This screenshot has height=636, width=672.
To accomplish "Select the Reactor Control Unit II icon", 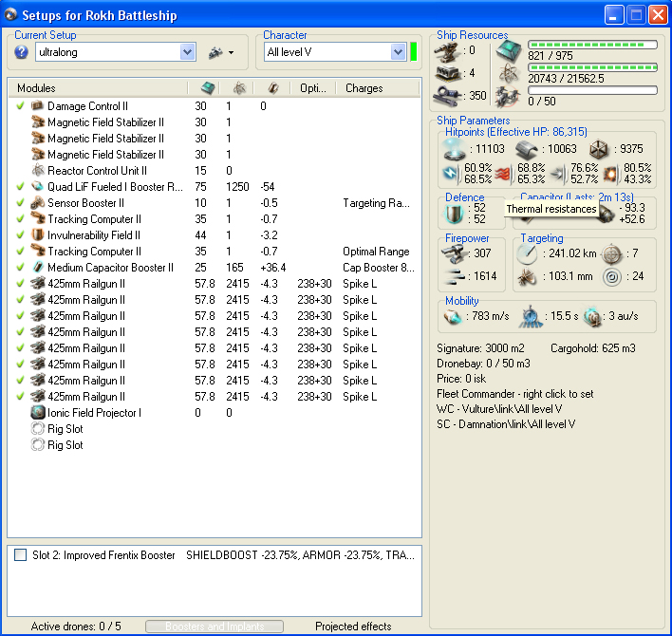I will click(x=38, y=170).
